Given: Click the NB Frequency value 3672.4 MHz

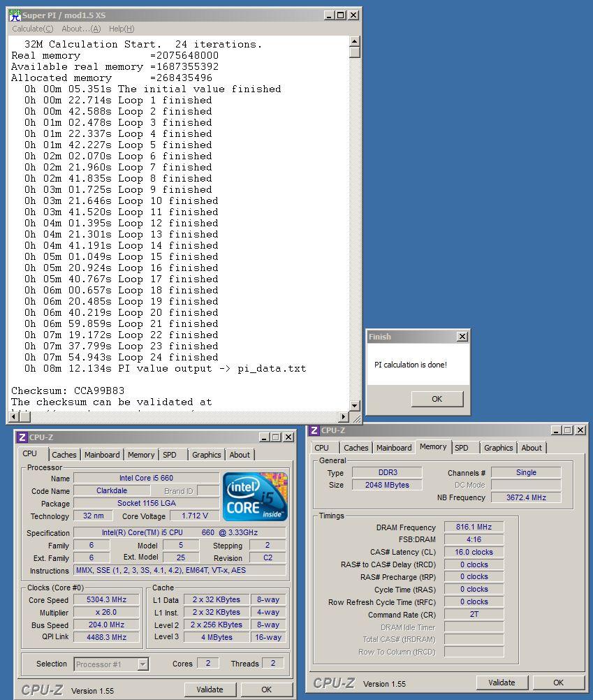Looking at the screenshot, I should pos(526,497).
